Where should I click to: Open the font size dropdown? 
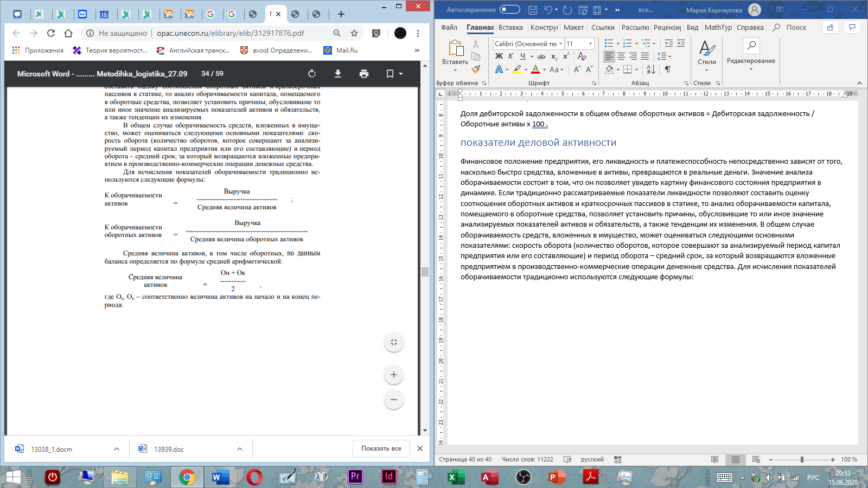(590, 44)
